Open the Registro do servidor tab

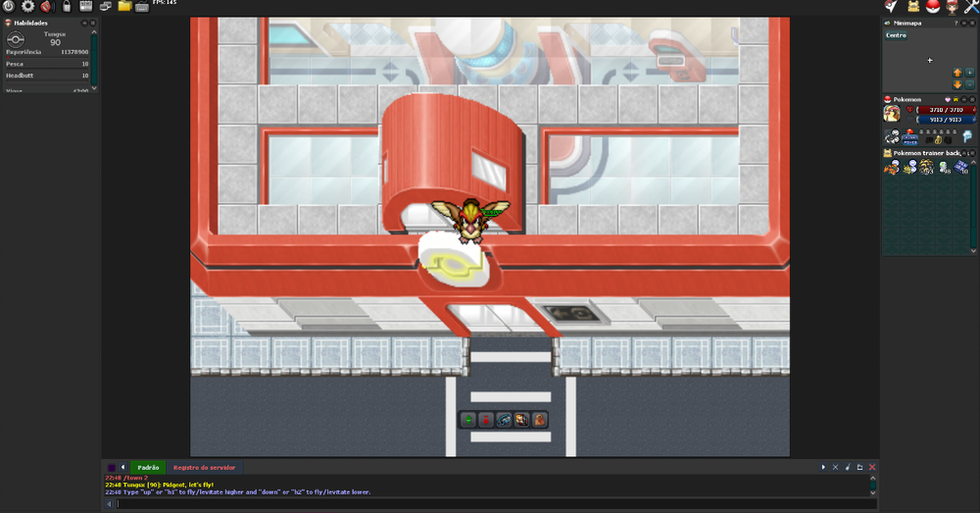204,468
